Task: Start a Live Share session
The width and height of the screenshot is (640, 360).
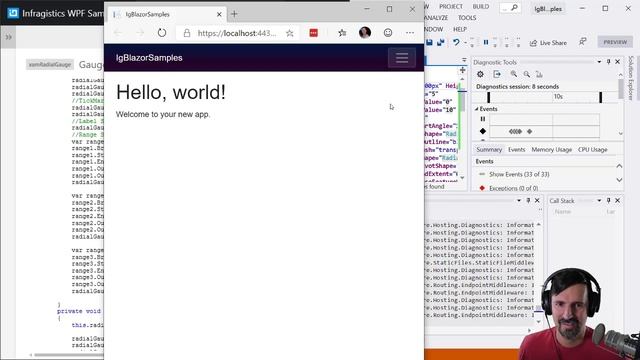Action: pos(548,43)
